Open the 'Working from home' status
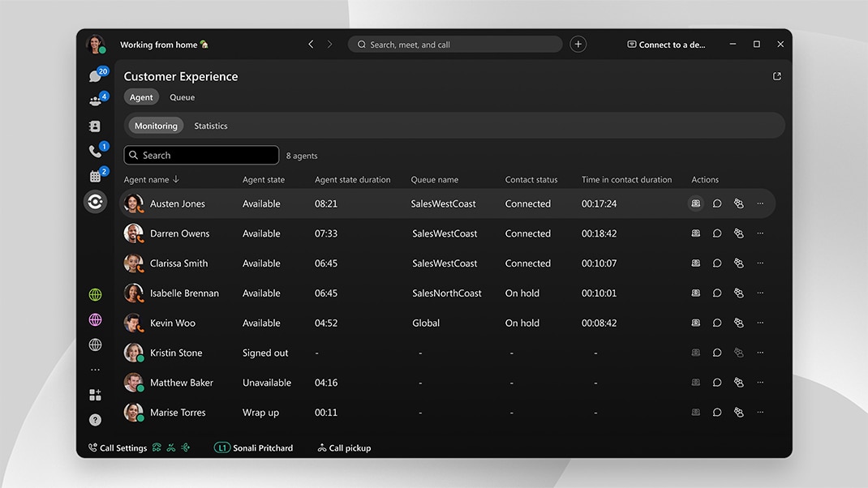The image size is (868, 488). tap(165, 45)
